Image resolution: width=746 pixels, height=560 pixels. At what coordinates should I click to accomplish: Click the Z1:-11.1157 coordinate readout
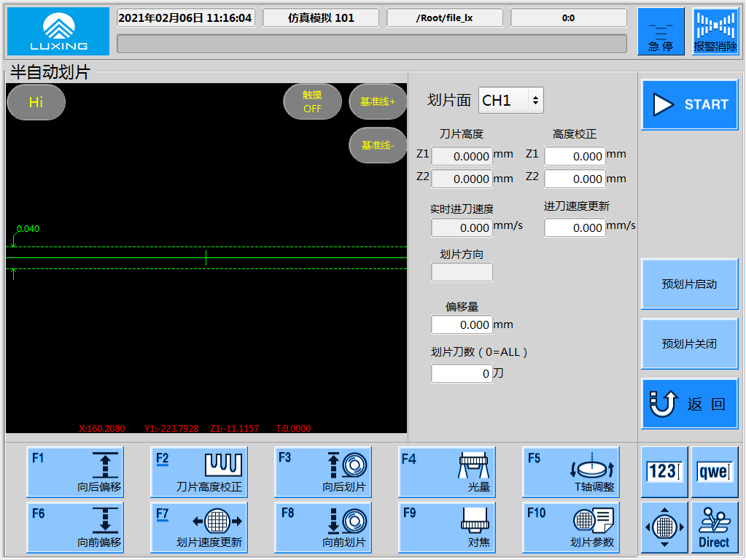pyautogui.click(x=235, y=428)
